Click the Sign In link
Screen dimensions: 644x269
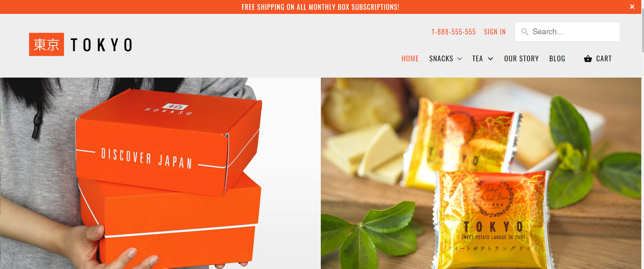(x=495, y=32)
